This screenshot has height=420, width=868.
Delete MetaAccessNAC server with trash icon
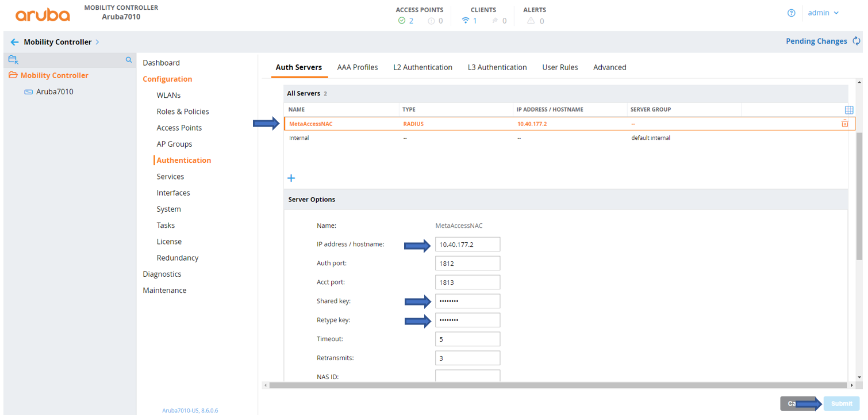[x=845, y=123]
